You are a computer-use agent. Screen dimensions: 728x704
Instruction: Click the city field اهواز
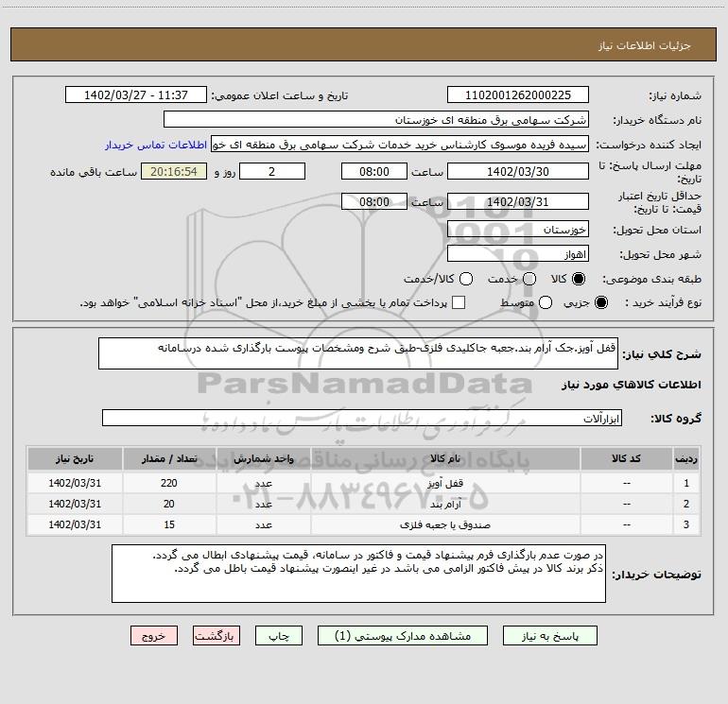tap(518, 254)
